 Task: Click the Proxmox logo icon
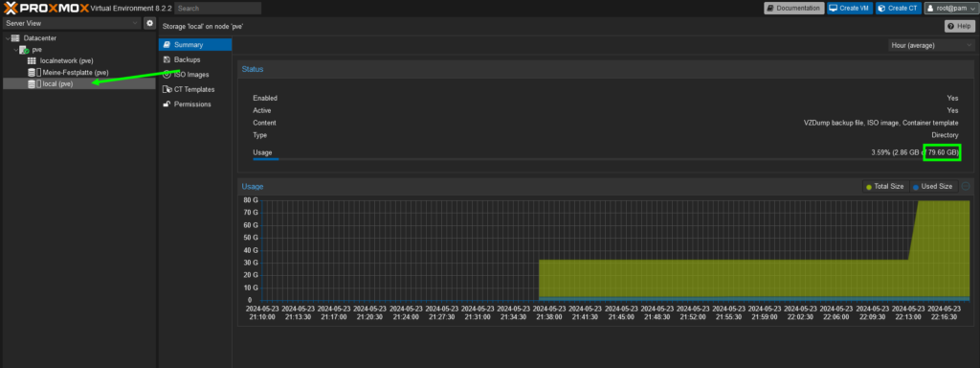coord(11,8)
